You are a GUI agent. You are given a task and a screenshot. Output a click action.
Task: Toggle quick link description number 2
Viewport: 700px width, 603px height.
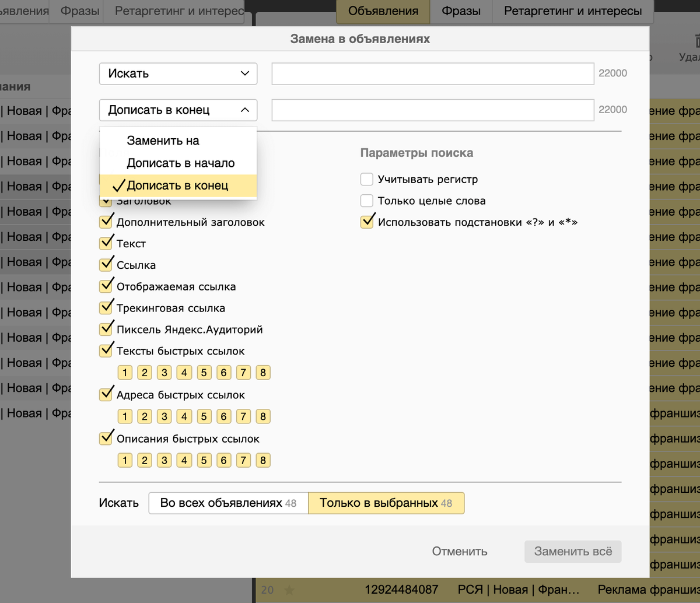coord(145,460)
